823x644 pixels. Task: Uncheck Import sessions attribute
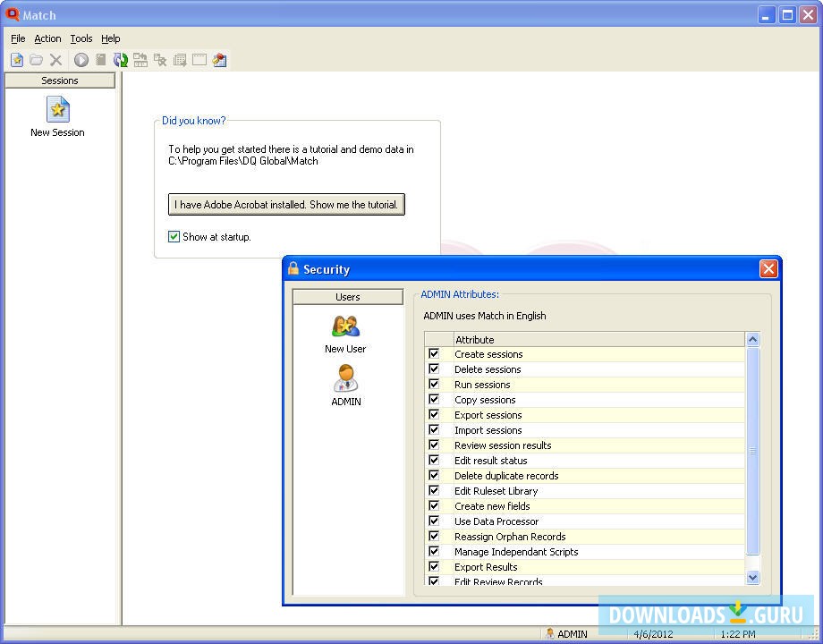pos(434,430)
